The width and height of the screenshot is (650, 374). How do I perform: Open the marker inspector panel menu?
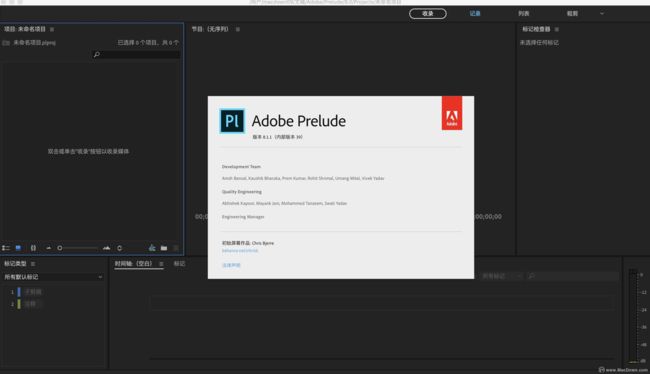[557, 29]
